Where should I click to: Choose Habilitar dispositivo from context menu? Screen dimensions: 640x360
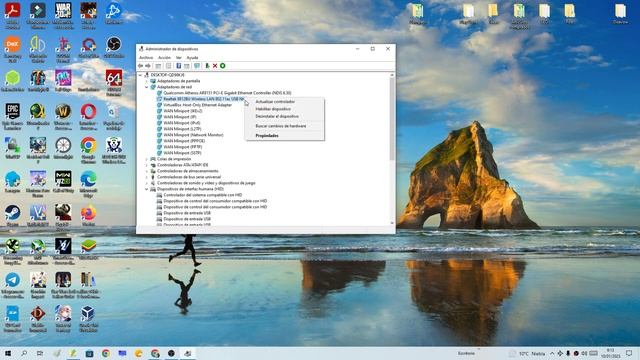(284, 109)
